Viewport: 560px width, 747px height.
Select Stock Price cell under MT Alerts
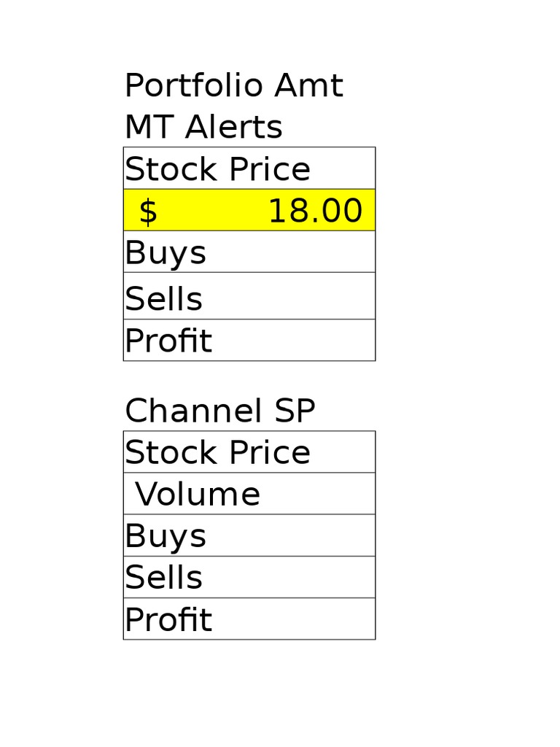[x=249, y=169]
